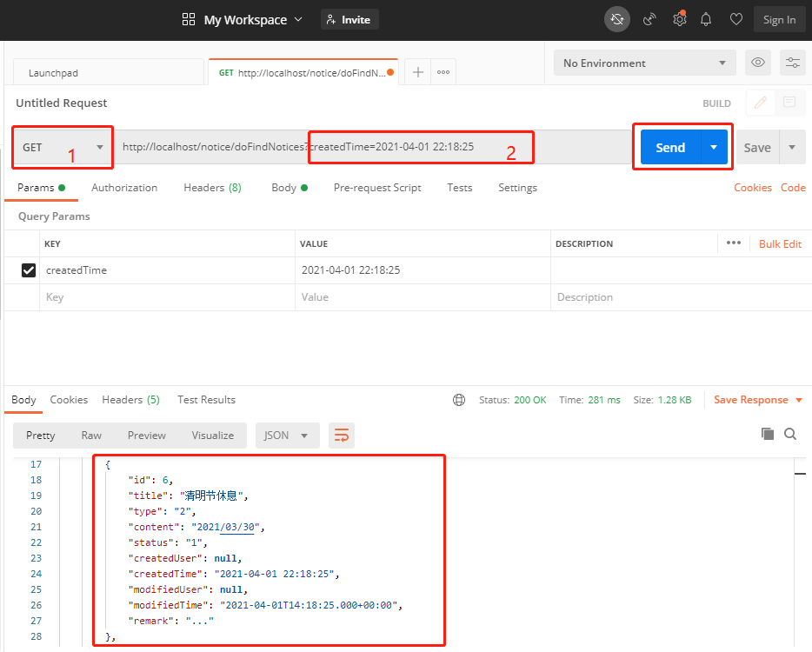Screen dimensions: 812x652
Task: Click the request URL input field
Action: [373, 147]
